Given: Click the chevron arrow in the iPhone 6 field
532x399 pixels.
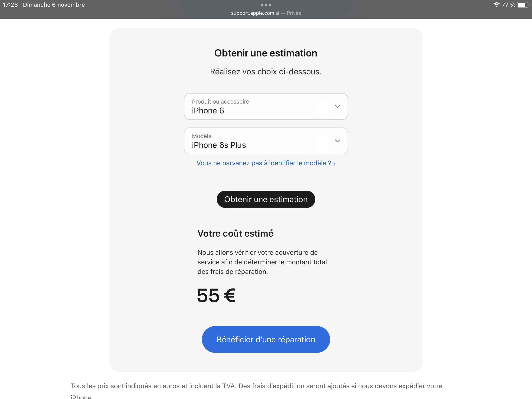Looking at the screenshot, I should coord(337,106).
